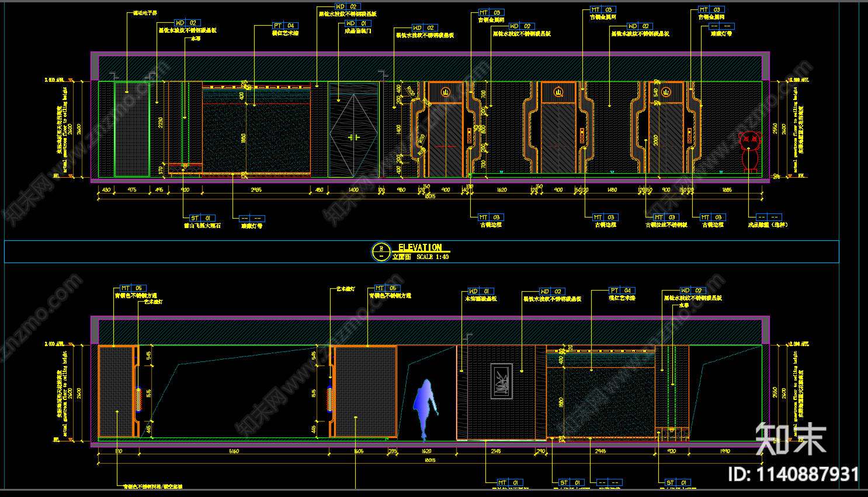Click the 5160 dimension value
The image size is (868, 497).
(x=234, y=451)
